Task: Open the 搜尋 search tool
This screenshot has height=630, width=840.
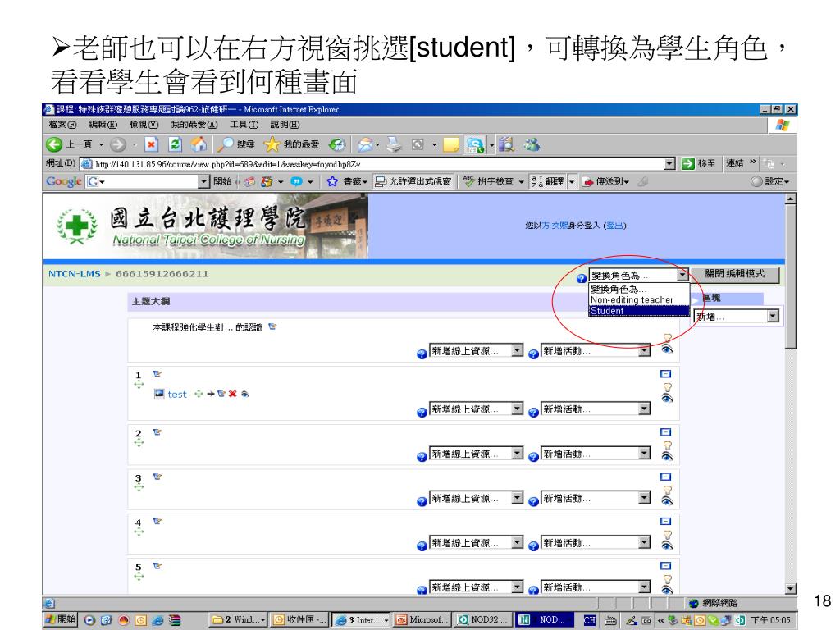Action: pyautogui.click(x=235, y=144)
